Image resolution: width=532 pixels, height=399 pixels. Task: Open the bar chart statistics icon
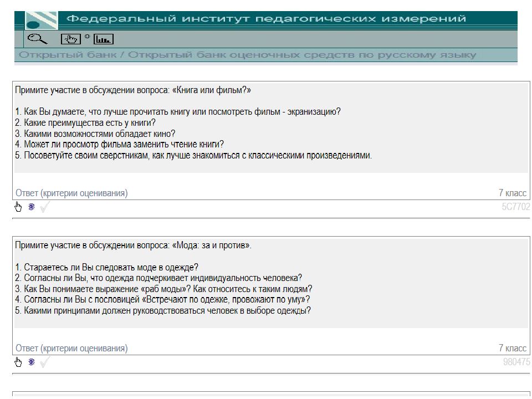click(104, 39)
